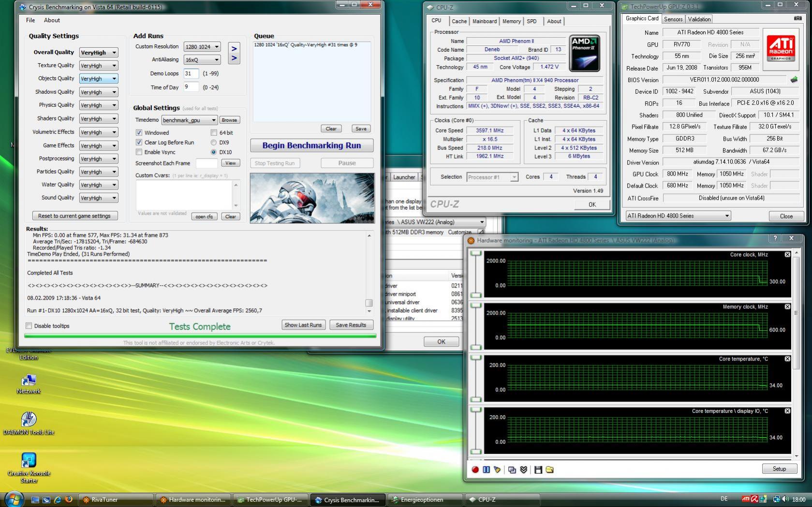The height and width of the screenshot is (507, 812).
Task: Pause hardware monitoring with the blue pause icon
Action: pyautogui.click(x=486, y=469)
